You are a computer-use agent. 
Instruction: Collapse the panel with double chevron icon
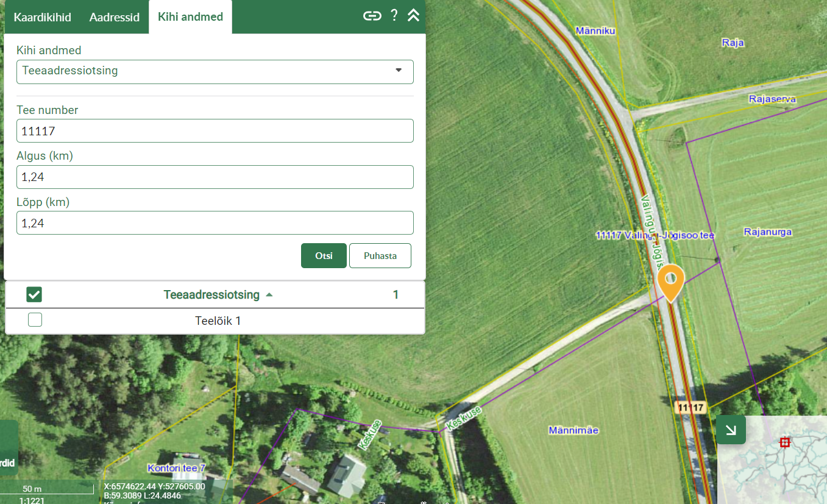coord(413,16)
